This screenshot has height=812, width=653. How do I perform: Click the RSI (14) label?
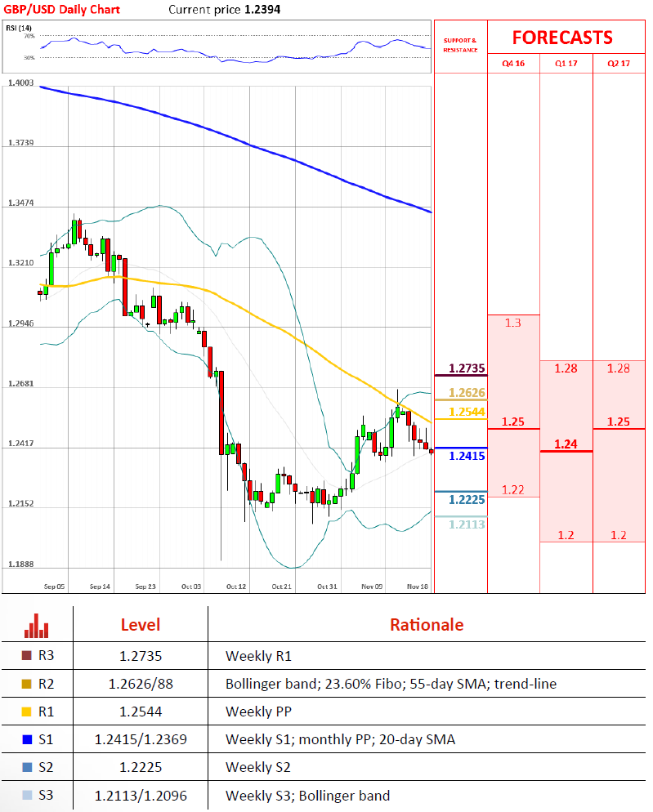(x=19, y=28)
